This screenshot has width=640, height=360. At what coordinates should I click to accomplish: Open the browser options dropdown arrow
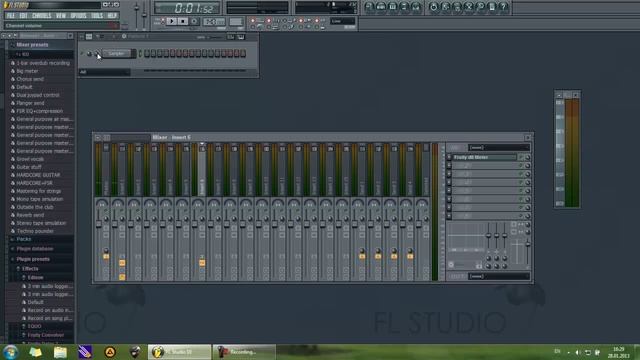[x=4, y=36]
